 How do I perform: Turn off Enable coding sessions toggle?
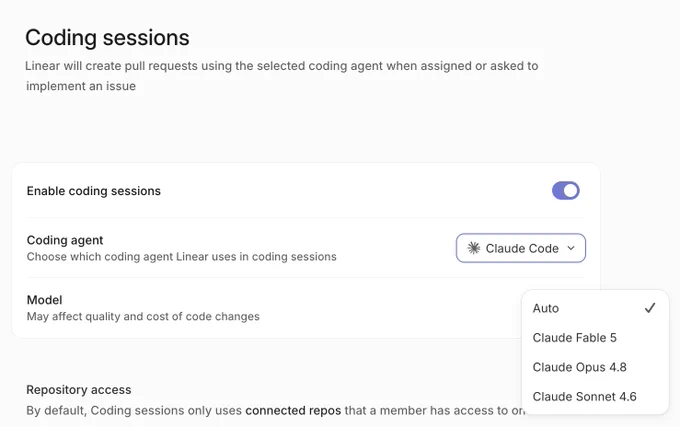(x=566, y=191)
